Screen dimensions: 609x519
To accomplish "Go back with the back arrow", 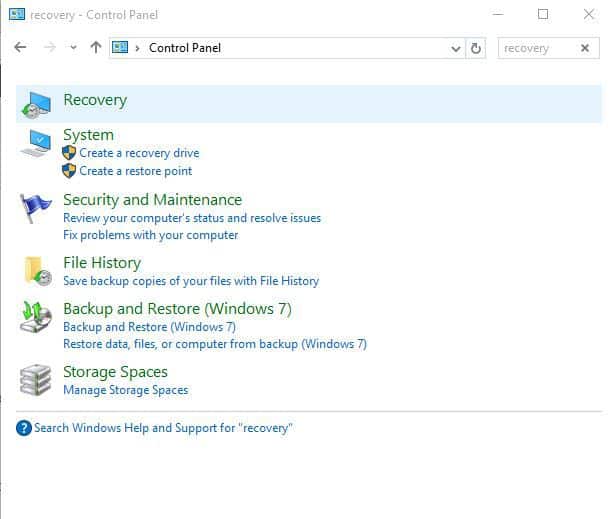I will point(20,47).
